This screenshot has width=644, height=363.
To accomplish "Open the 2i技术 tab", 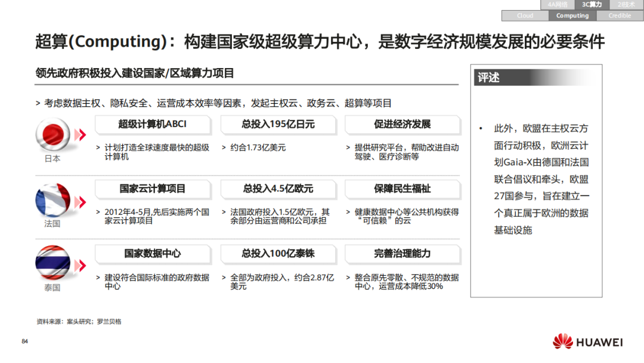I will click(626, 5).
